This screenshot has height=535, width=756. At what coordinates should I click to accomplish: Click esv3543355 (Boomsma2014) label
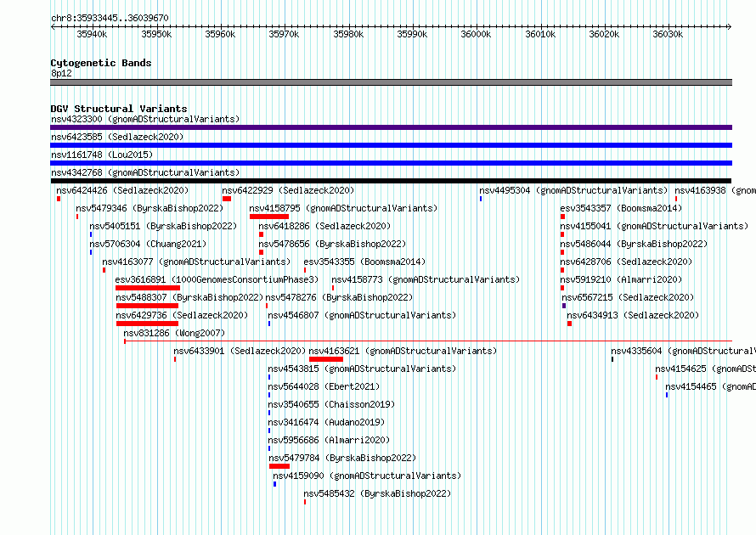pyautogui.click(x=364, y=262)
